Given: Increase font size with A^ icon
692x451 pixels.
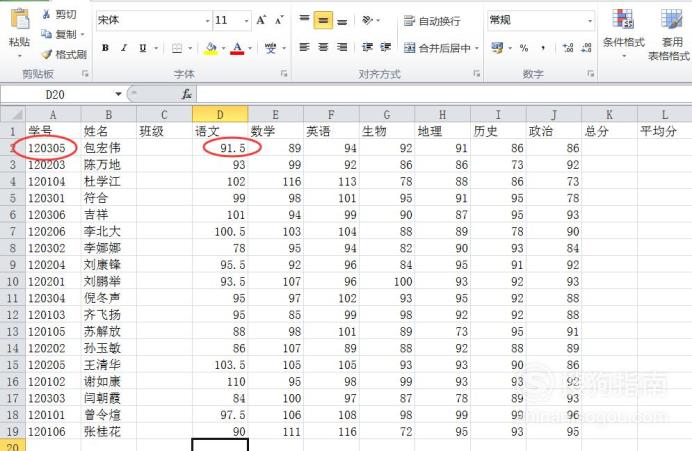Looking at the screenshot, I should pyautogui.click(x=261, y=20).
